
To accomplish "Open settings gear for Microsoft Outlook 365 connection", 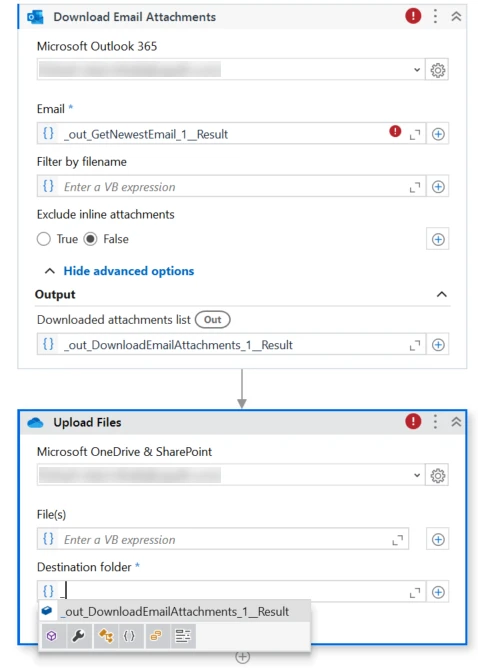I will pos(437,70).
